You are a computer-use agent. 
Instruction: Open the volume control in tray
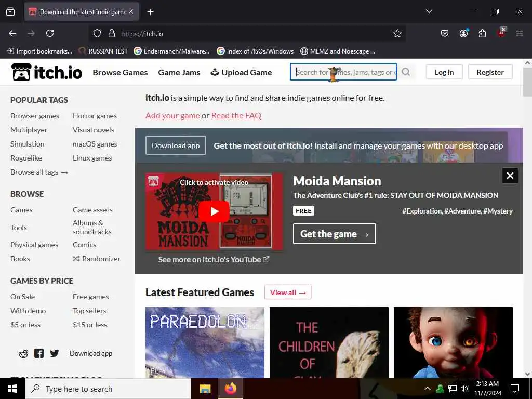(x=464, y=389)
